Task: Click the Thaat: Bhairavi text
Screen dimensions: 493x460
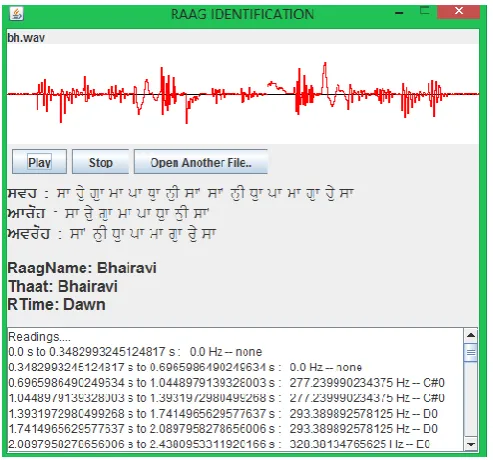Action: [63, 286]
